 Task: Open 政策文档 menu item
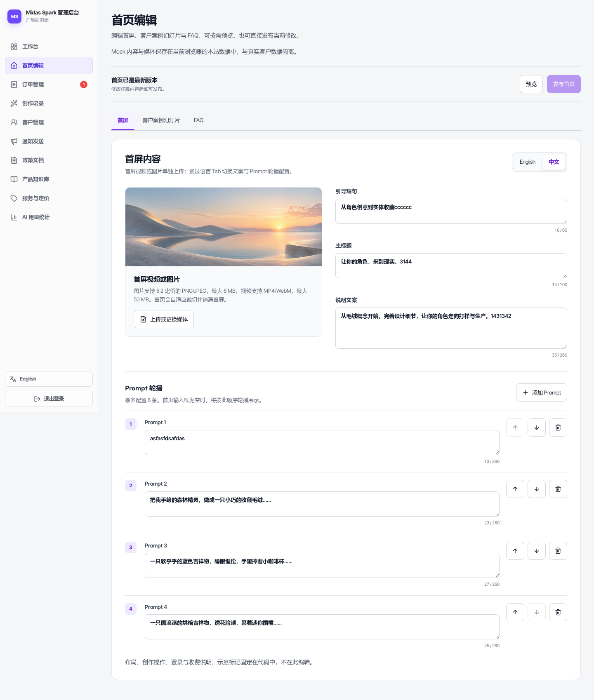click(x=49, y=160)
